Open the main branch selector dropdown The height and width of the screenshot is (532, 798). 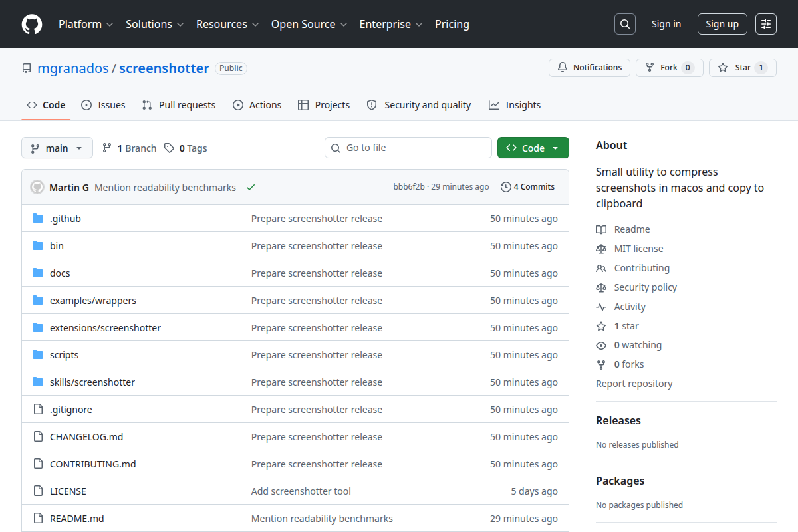click(x=57, y=148)
